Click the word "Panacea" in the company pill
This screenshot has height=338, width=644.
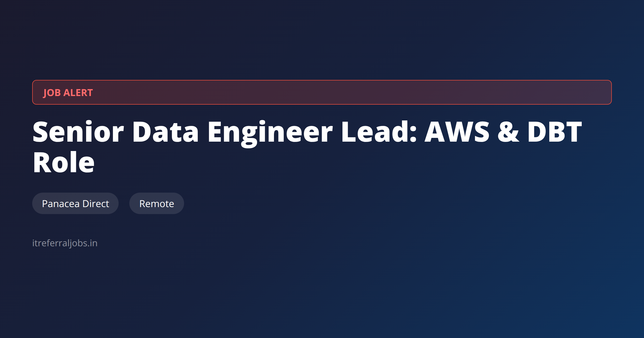coord(61,204)
